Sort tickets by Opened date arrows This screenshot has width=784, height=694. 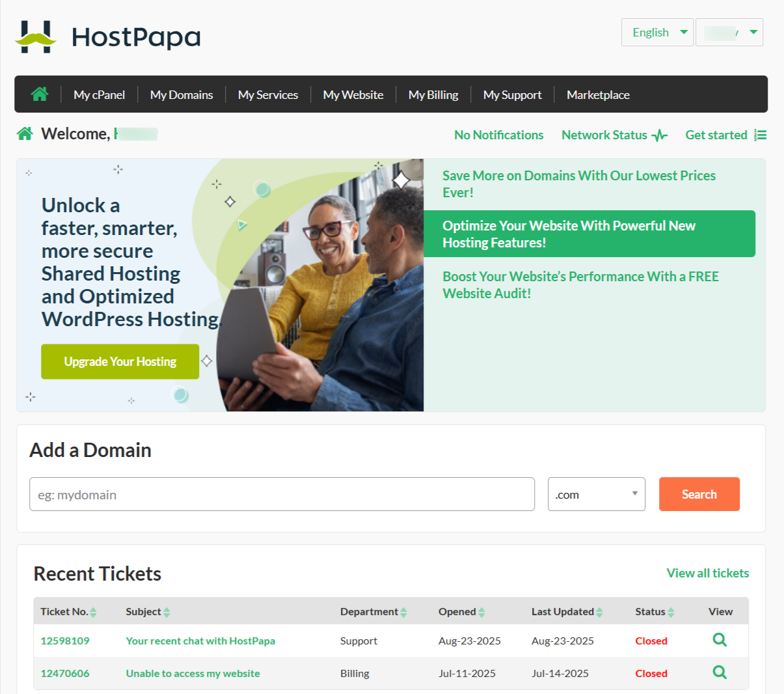point(481,612)
